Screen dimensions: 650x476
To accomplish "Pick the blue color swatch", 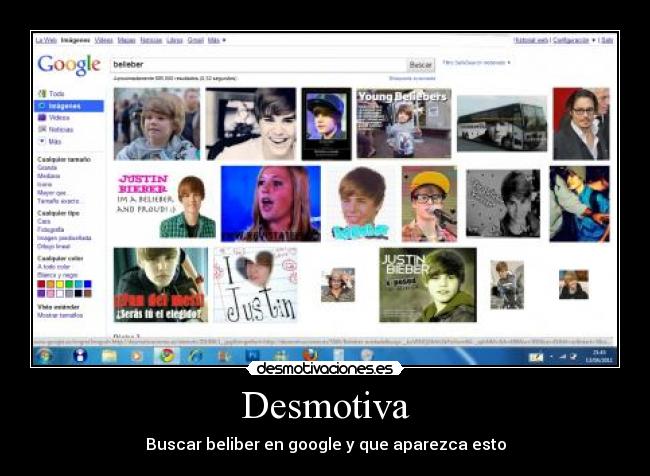I will click(x=88, y=284).
